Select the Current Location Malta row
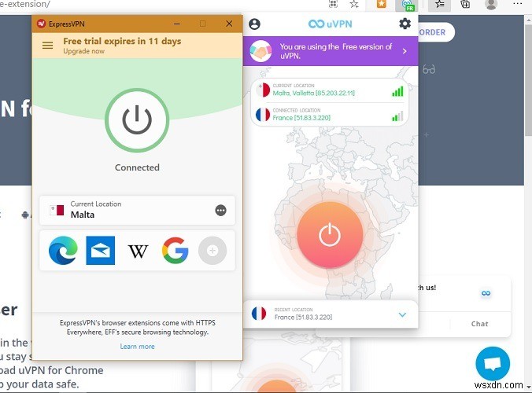This screenshot has width=532, height=393. (137, 211)
